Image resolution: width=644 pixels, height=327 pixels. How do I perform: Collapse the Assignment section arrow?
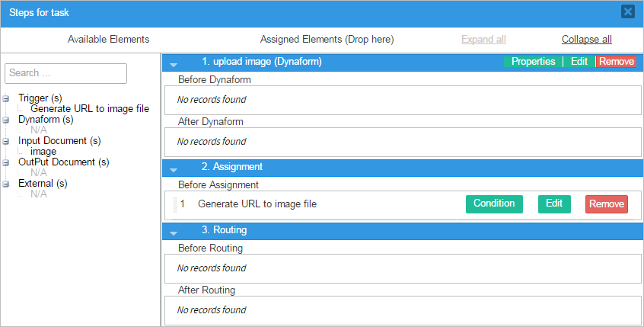(x=174, y=169)
